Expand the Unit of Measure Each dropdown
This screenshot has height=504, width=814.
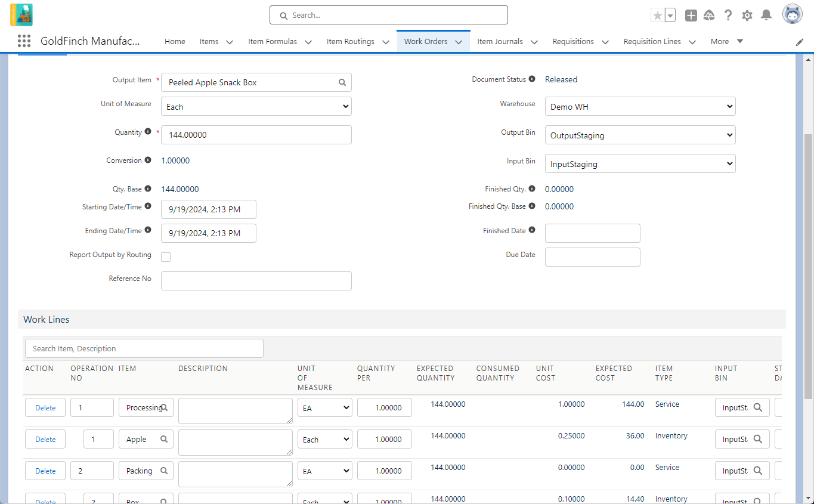tap(256, 107)
